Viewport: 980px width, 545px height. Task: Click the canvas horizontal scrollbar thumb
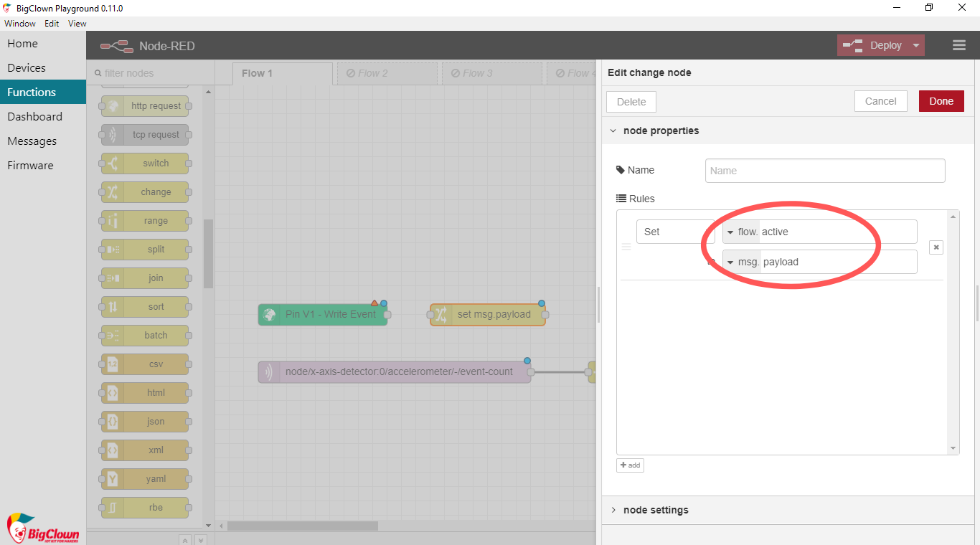click(x=303, y=526)
